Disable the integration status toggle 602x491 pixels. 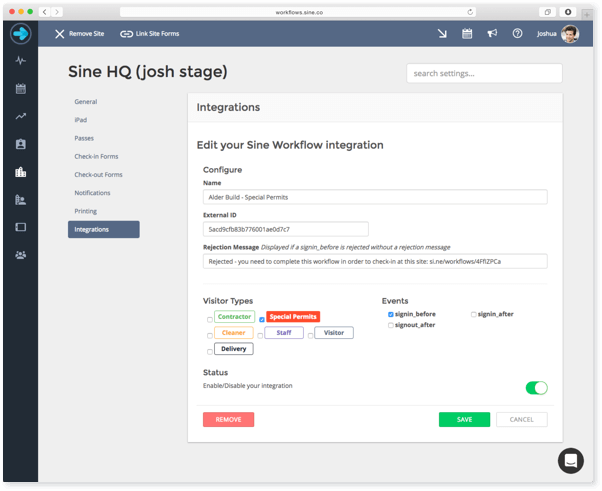point(536,388)
